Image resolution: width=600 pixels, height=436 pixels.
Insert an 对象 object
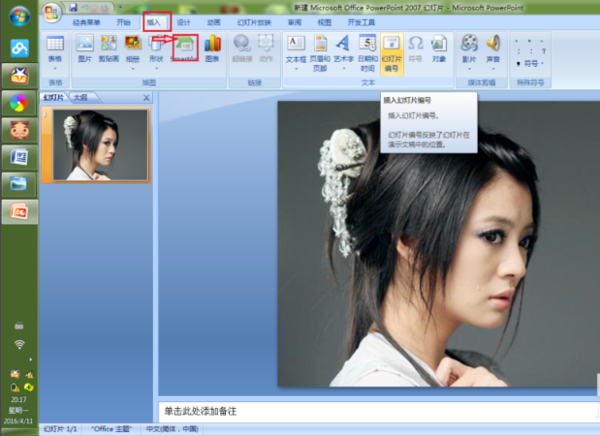439,49
